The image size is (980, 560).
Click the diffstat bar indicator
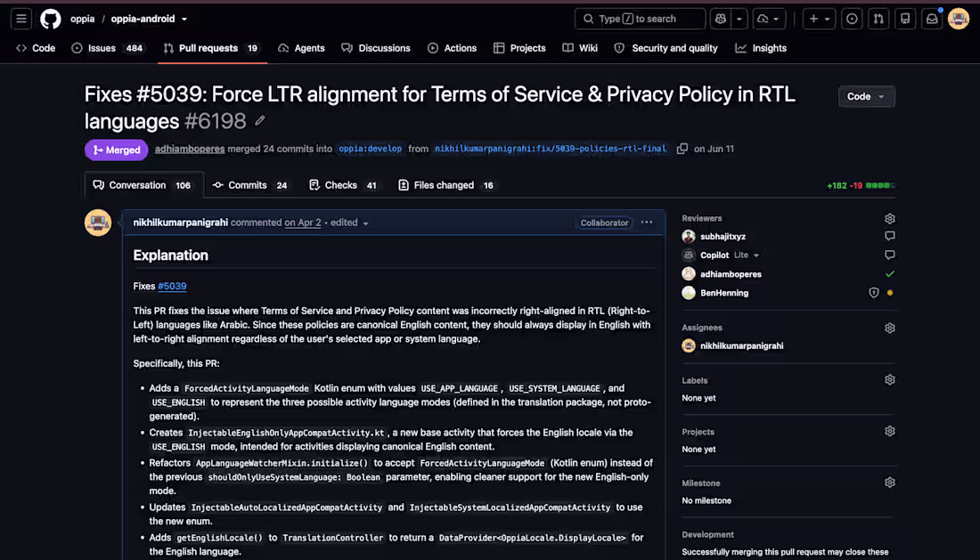pos(880,185)
